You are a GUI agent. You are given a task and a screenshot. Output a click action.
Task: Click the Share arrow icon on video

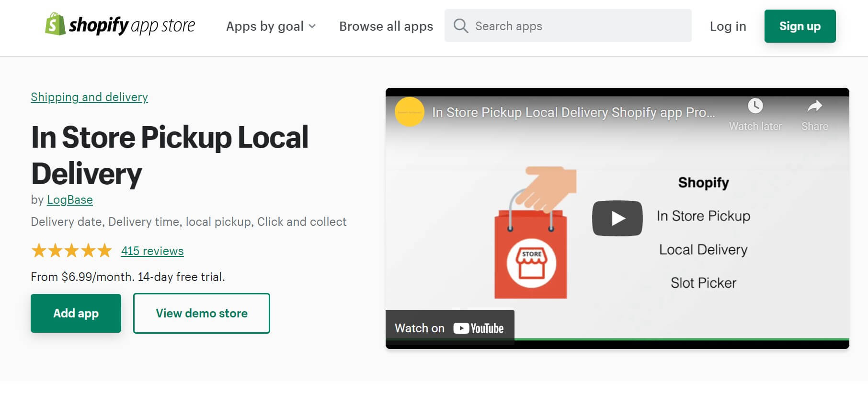coord(814,106)
